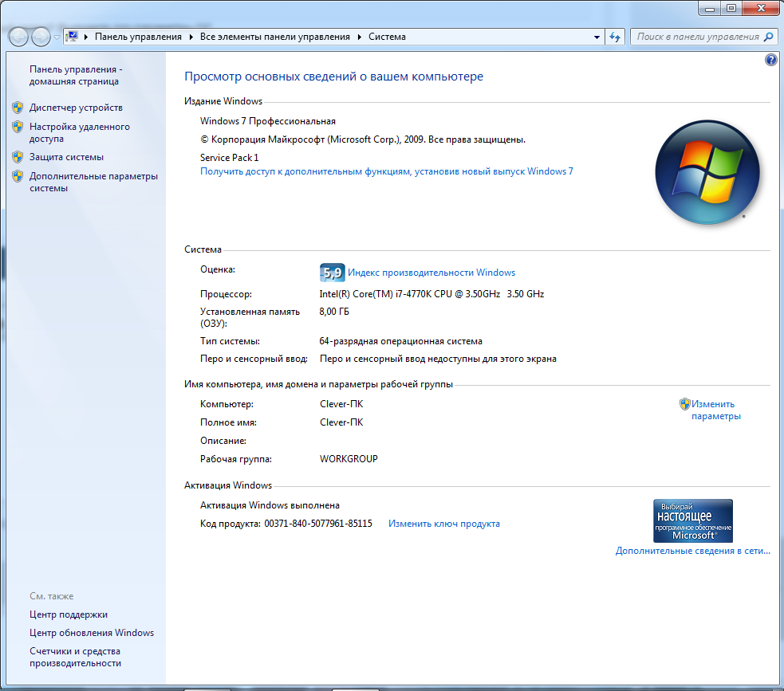The image size is (784, 691).
Task: Go to Все элементы панели управления breadcrumb
Action: tap(275, 37)
